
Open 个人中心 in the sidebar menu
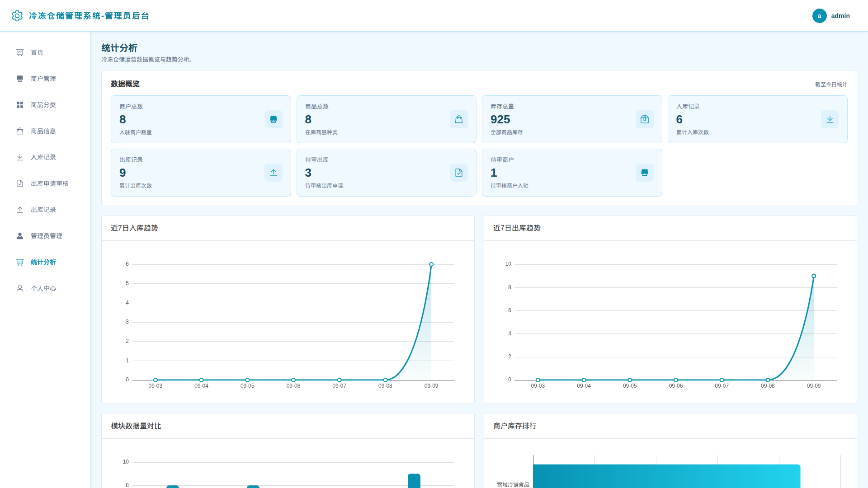[x=45, y=288]
